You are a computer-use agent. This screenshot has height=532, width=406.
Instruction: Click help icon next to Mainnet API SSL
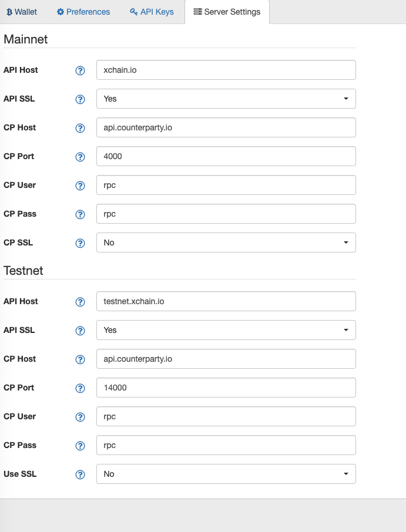[x=80, y=99]
